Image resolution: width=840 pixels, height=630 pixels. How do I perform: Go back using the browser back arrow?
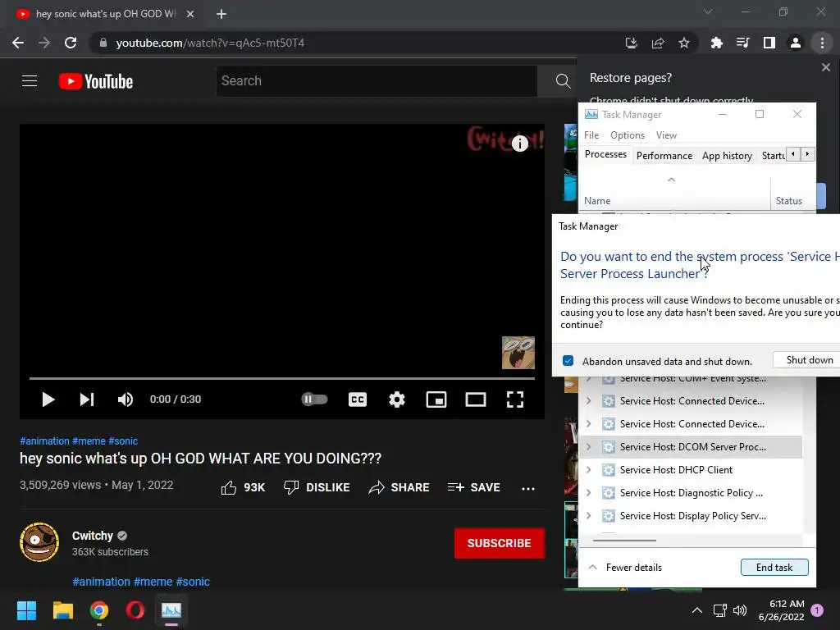[x=18, y=43]
